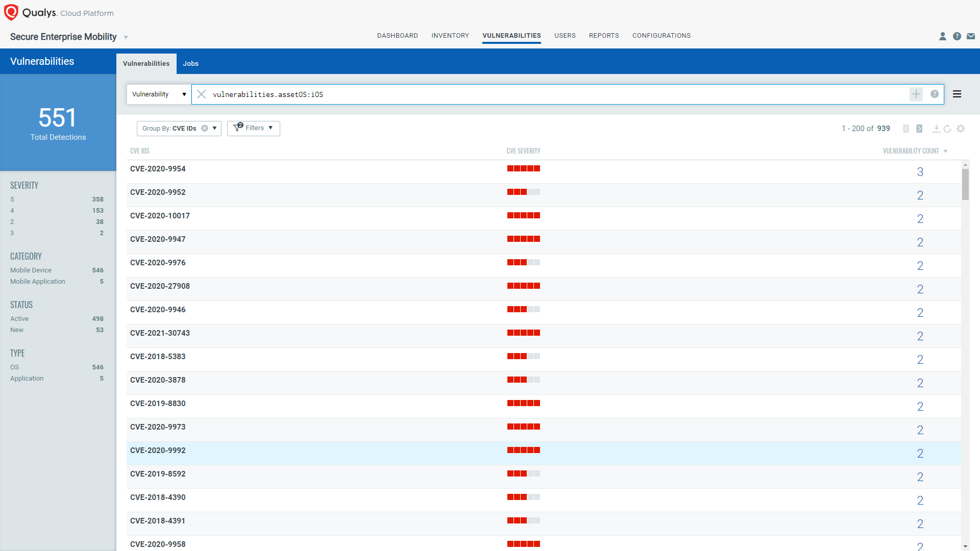Open count for CVE-2020-9952
This screenshot has width=980, height=551.
[920, 195]
